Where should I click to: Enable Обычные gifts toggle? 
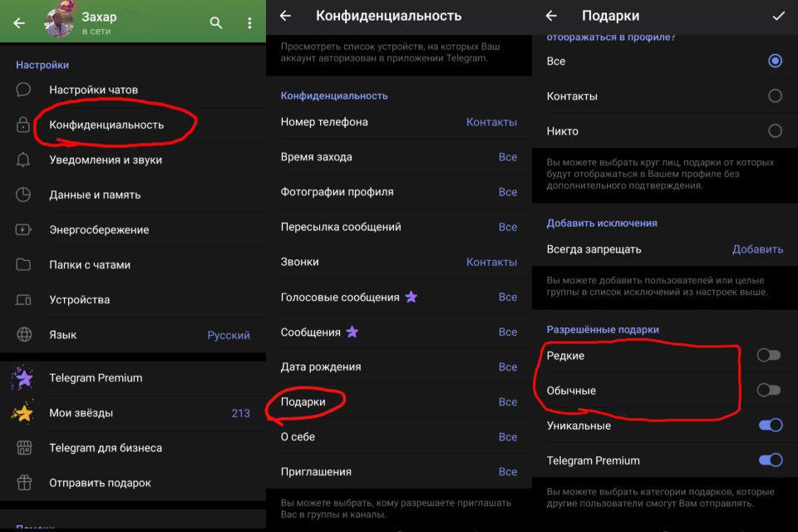pos(768,390)
